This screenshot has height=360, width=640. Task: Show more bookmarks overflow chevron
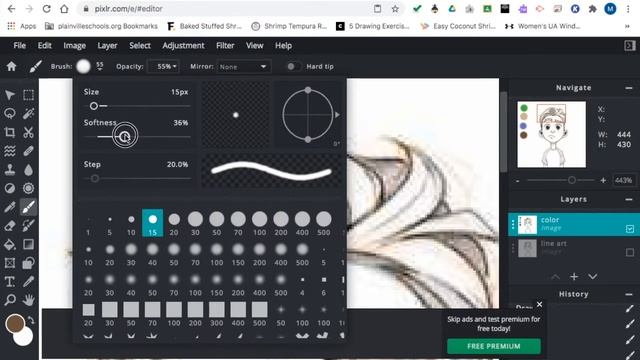tap(627, 26)
